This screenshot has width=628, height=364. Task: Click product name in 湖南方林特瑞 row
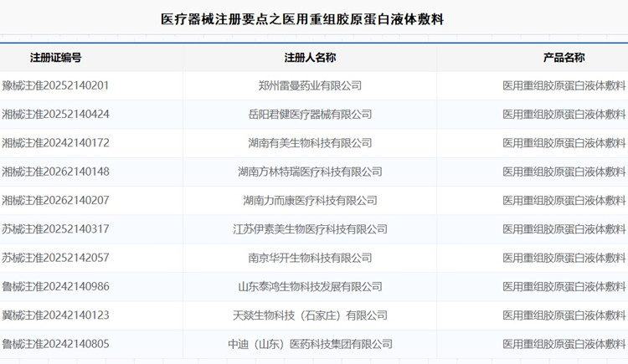coord(564,172)
